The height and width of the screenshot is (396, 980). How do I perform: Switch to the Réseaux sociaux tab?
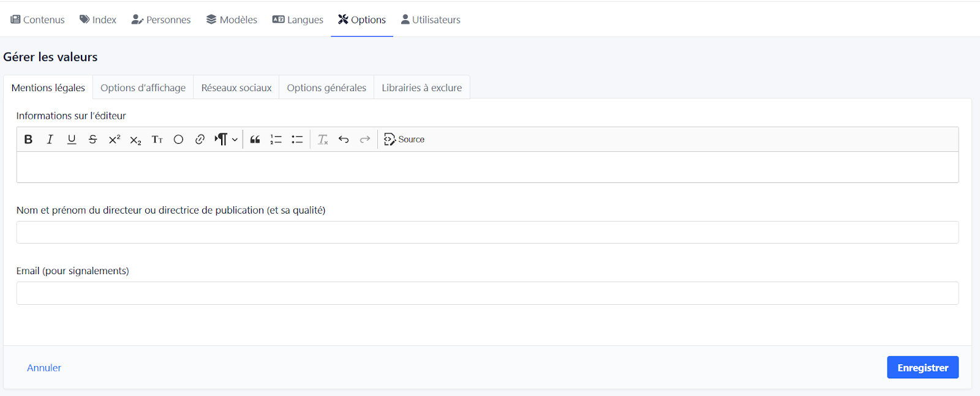(x=236, y=88)
